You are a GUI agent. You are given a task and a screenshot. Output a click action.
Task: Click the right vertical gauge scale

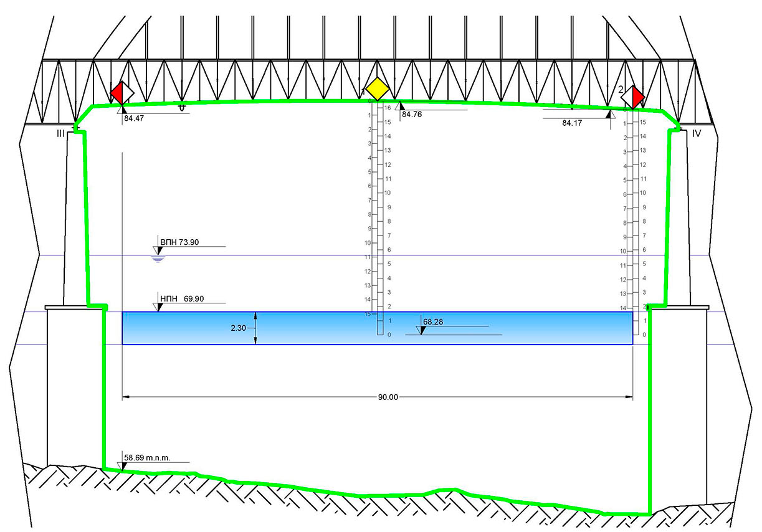click(x=633, y=218)
